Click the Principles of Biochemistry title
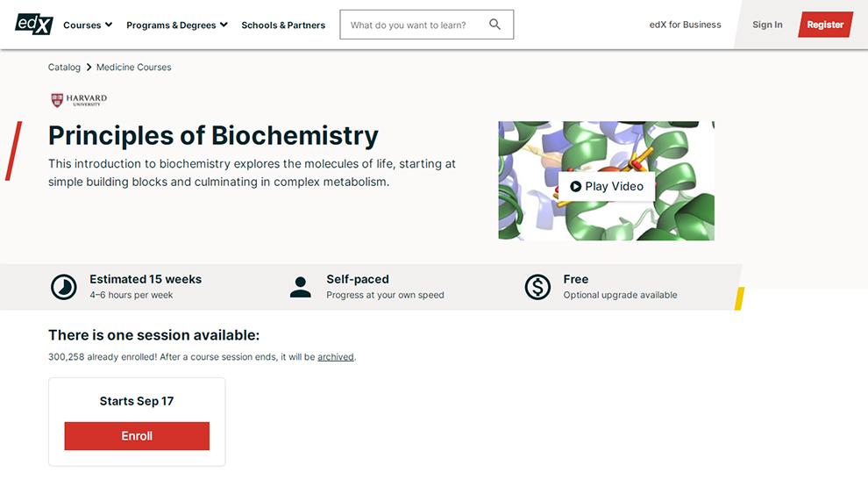Image resolution: width=868 pixels, height=480 pixels. pyautogui.click(x=213, y=136)
